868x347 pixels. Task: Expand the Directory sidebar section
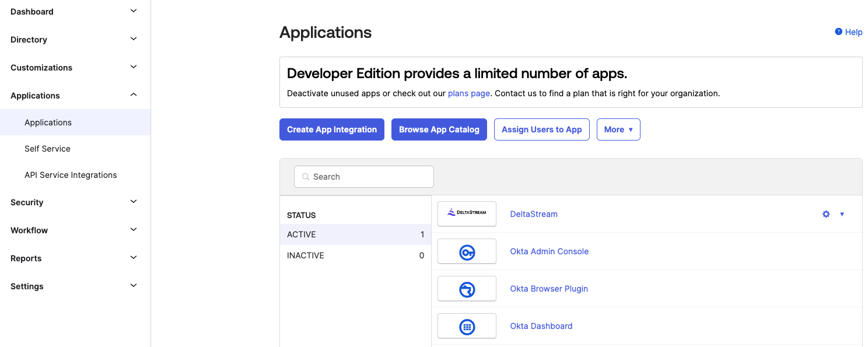coord(134,39)
